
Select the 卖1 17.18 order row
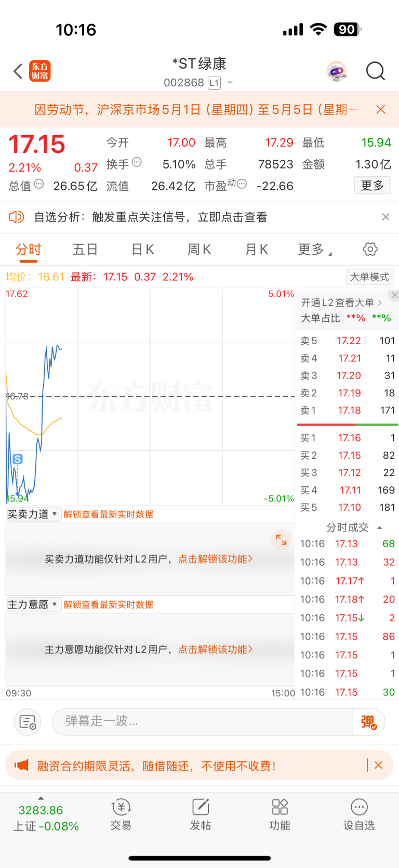pos(347,410)
